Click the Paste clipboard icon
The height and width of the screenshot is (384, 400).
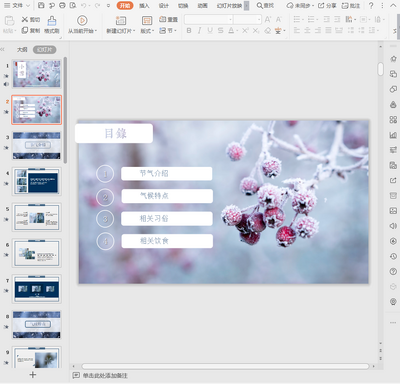pyautogui.click(x=9, y=21)
